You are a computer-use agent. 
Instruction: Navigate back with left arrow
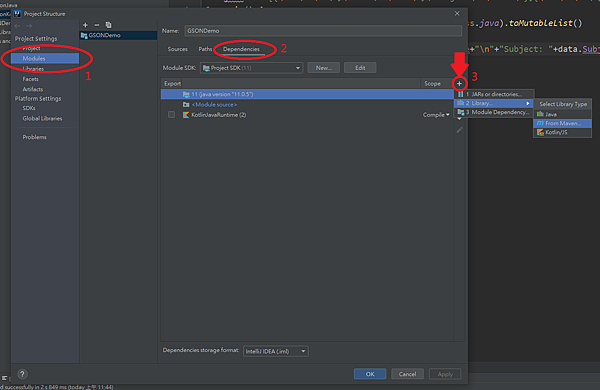[x=17, y=26]
